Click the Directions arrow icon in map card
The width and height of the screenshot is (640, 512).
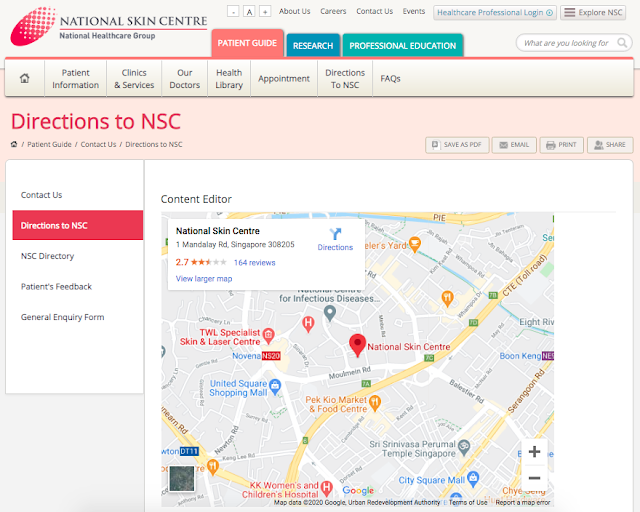(335, 234)
